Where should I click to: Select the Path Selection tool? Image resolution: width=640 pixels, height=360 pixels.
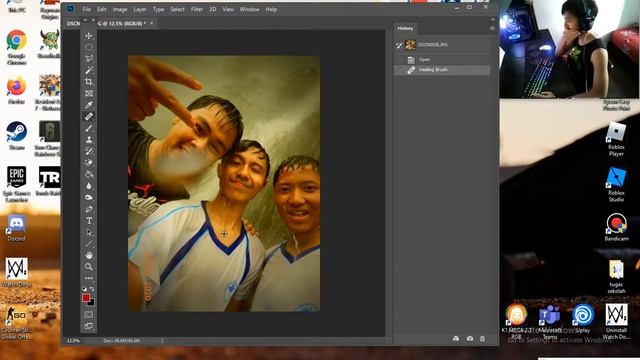coord(89,232)
